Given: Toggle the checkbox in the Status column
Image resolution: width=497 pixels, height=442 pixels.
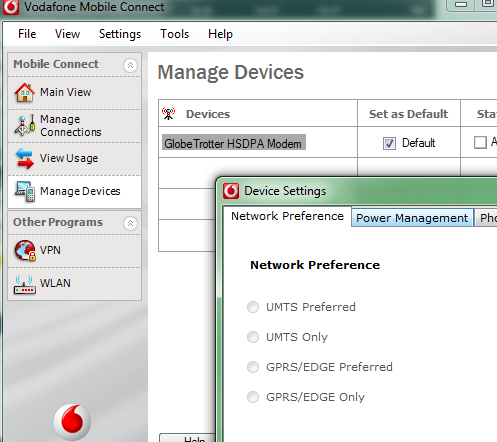Looking at the screenshot, I should [480, 143].
